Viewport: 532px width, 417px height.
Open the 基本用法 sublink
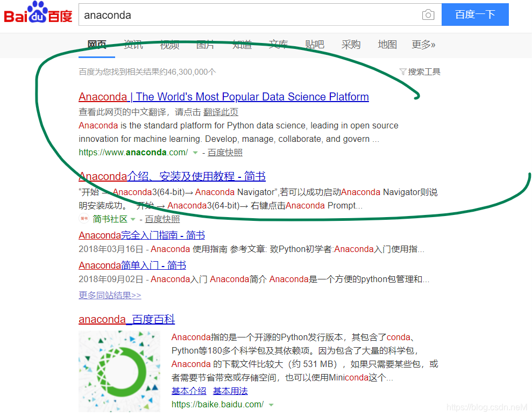(x=230, y=391)
